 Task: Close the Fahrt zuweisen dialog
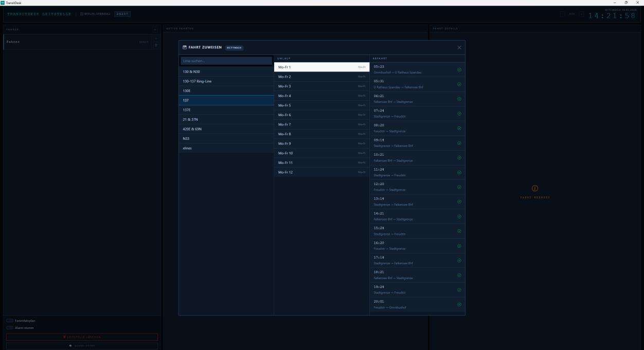pos(459,48)
